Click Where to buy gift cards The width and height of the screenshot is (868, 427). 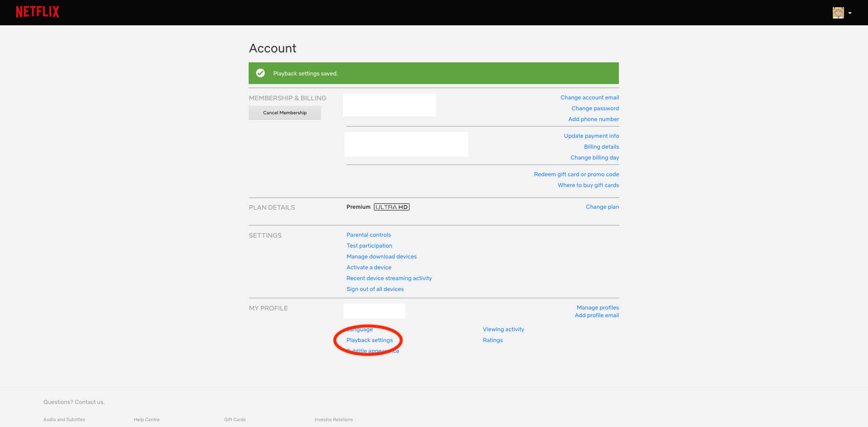[x=588, y=185]
